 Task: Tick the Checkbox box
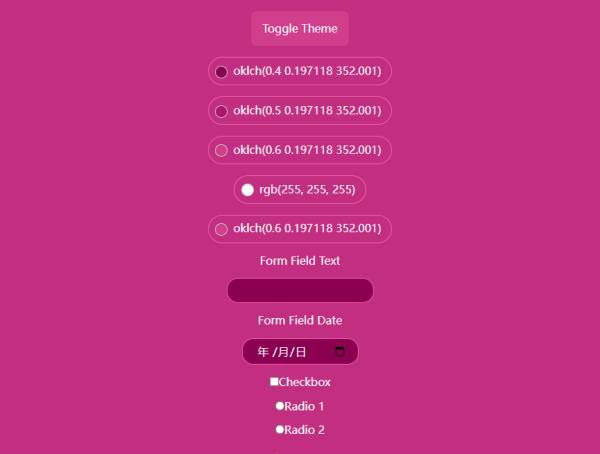(x=274, y=382)
